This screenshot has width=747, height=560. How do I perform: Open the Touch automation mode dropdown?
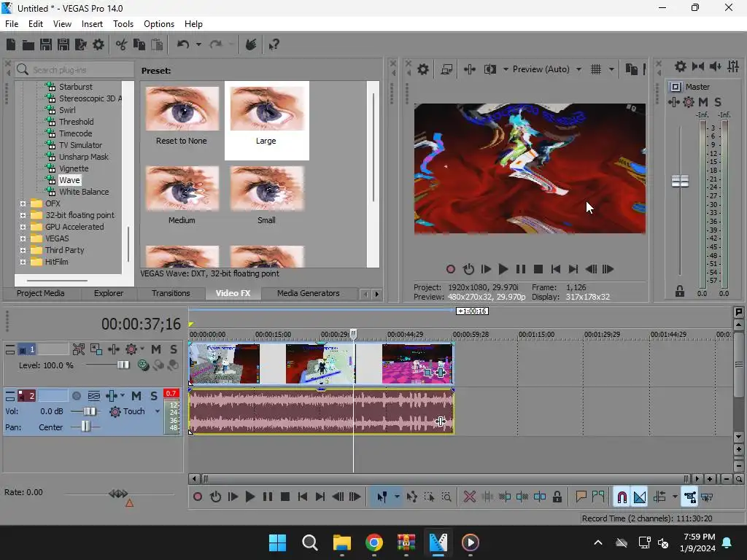point(158,411)
